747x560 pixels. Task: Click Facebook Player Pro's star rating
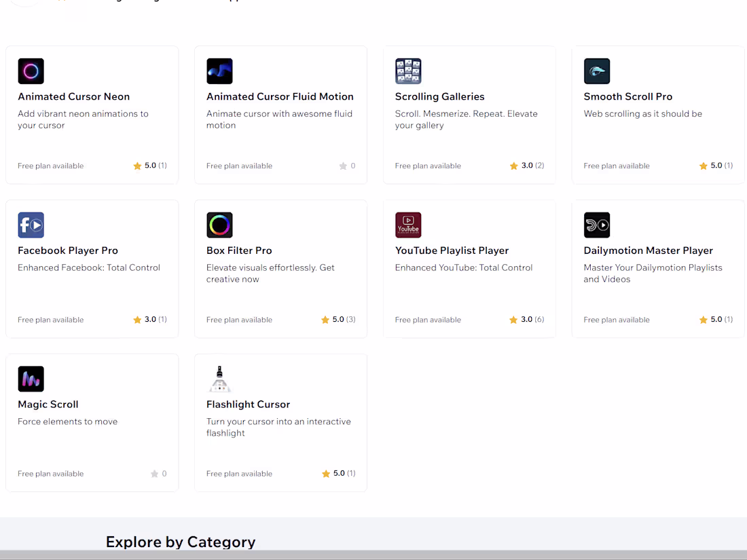(149, 319)
